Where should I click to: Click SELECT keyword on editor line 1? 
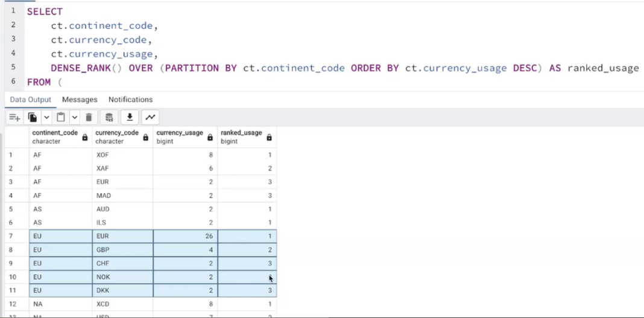click(45, 11)
